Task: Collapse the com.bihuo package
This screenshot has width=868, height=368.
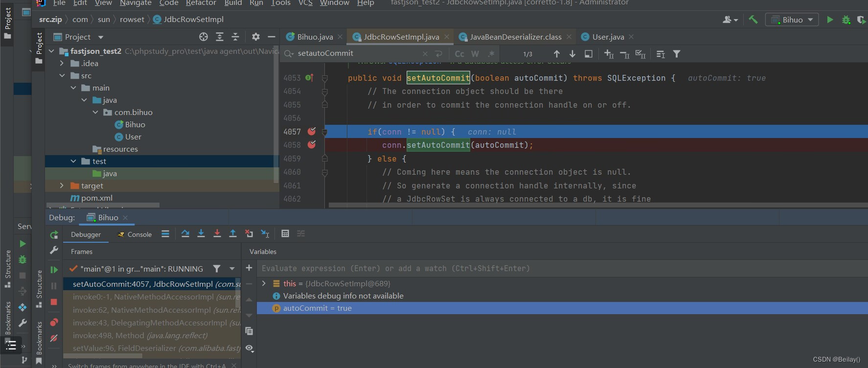Action: coord(95,112)
